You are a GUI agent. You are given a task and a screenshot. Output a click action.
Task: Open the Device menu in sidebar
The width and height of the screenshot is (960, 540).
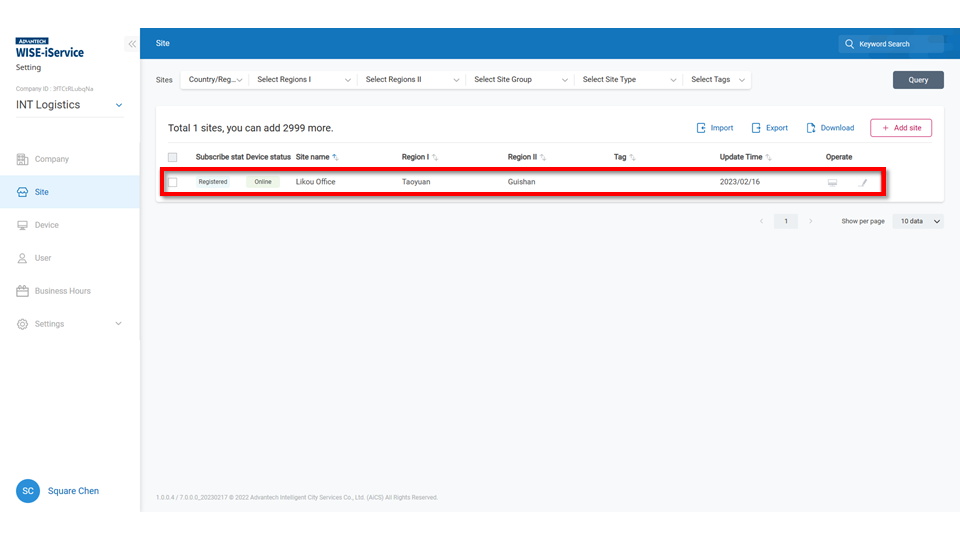tap(47, 225)
